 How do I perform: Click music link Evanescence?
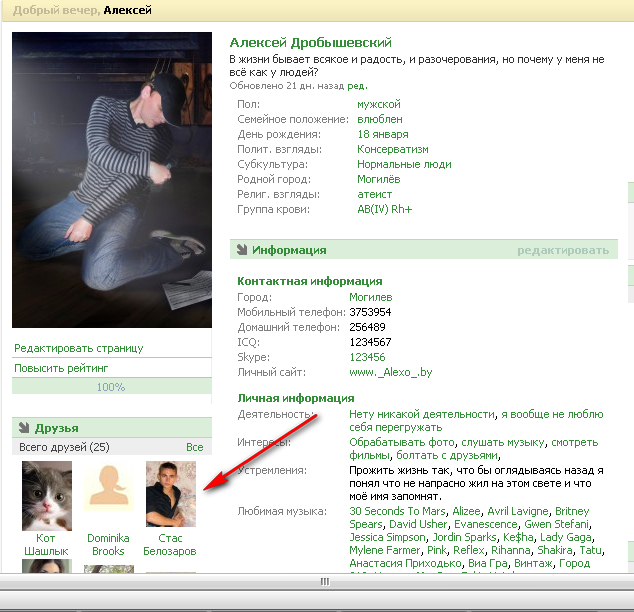coord(486,524)
